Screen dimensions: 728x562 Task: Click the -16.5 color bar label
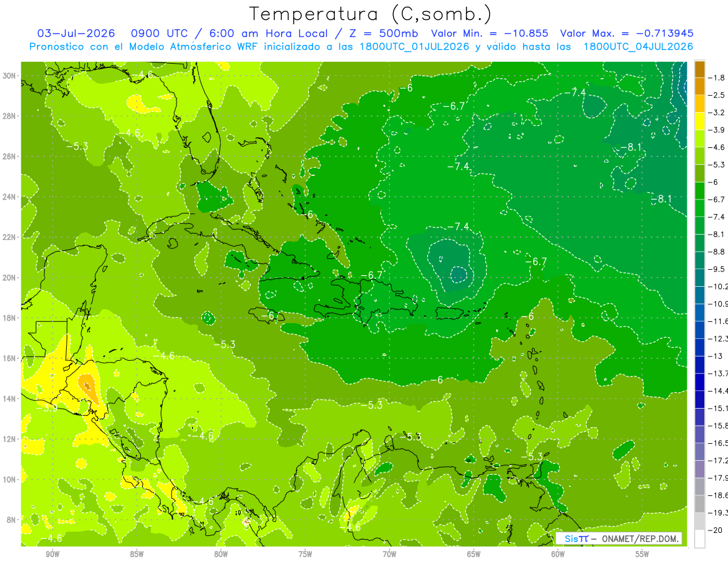[x=718, y=443]
